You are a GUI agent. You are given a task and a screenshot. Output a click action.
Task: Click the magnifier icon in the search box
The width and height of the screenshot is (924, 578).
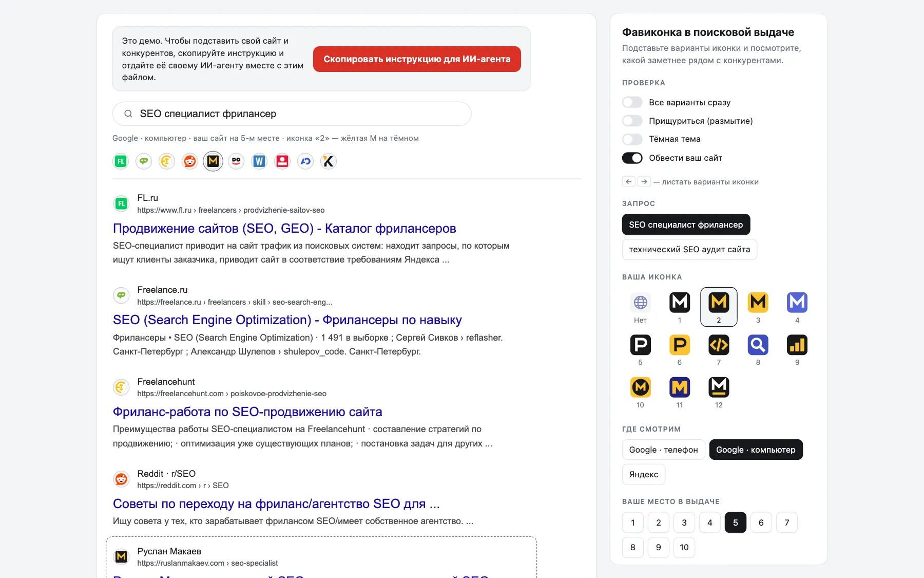tap(128, 114)
